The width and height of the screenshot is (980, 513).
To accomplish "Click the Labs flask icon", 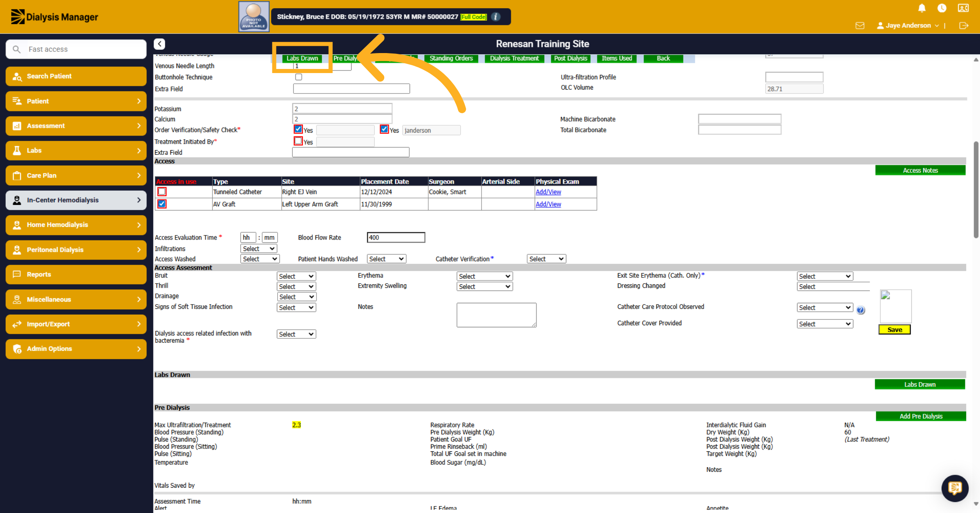I will click(17, 151).
